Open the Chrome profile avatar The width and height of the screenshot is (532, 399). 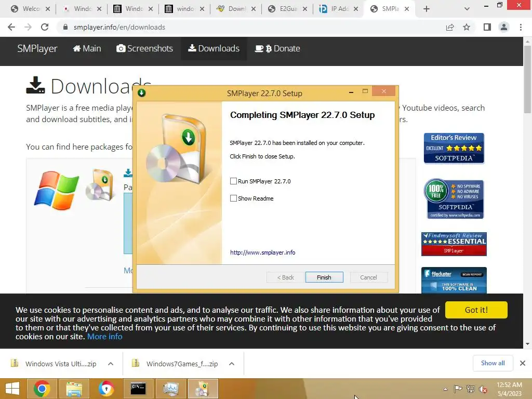504,27
